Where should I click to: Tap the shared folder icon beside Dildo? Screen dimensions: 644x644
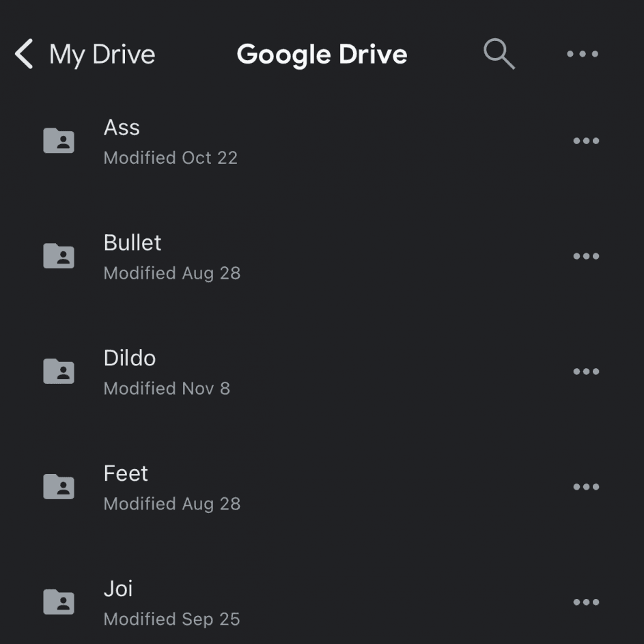point(59,371)
